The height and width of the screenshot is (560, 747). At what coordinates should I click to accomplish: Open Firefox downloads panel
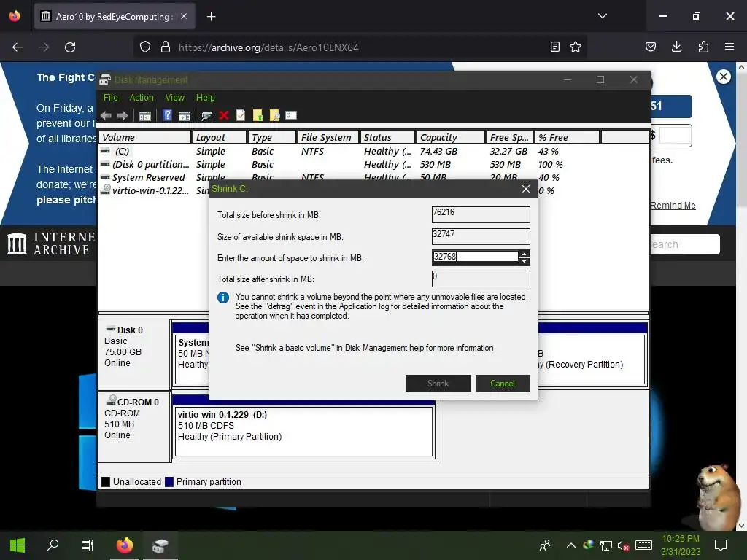click(x=676, y=47)
